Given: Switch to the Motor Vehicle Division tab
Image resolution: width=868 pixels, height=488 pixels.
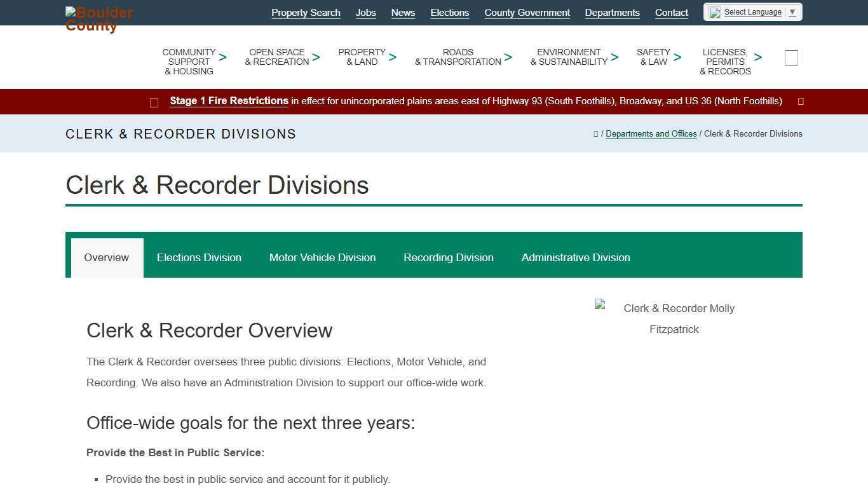Looking at the screenshot, I should (x=322, y=257).
